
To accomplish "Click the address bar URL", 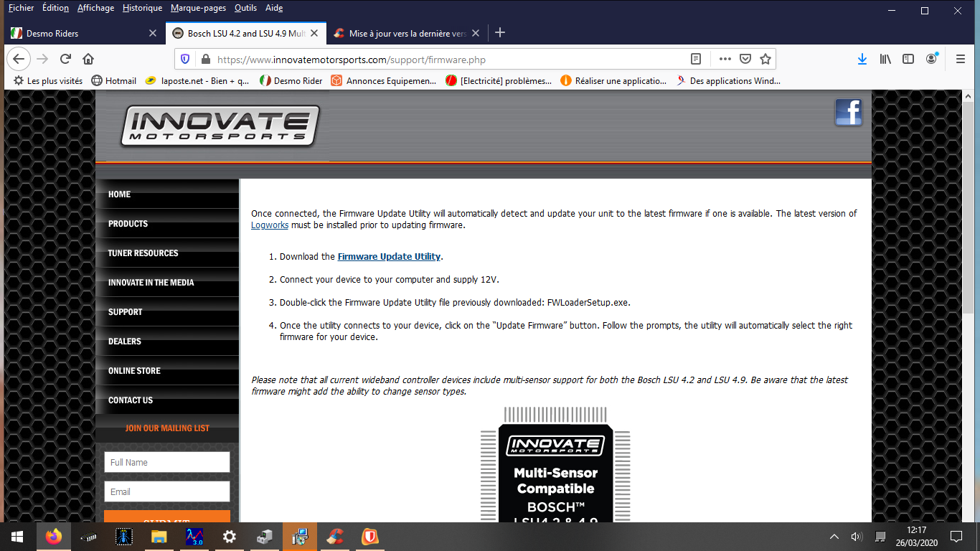I will (x=352, y=60).
